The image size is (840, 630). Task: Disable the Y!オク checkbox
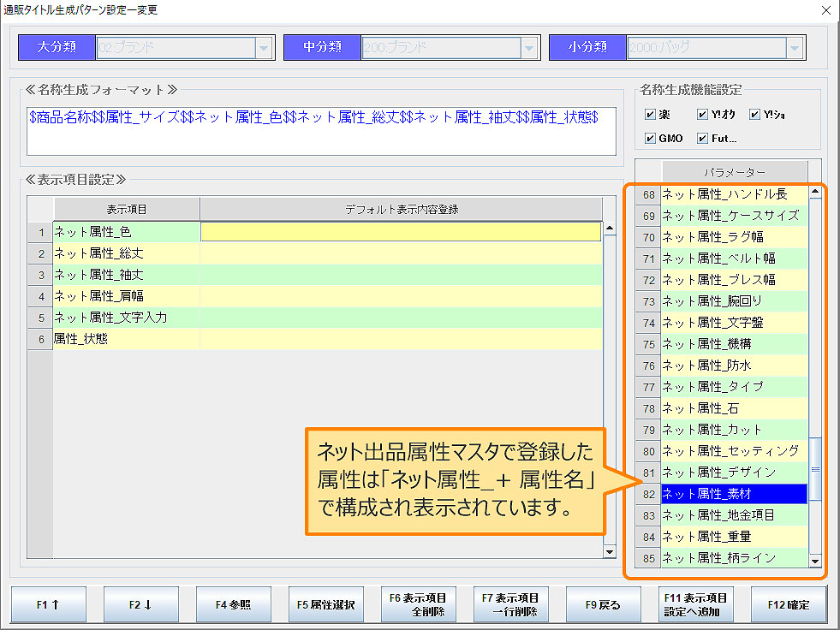coord(702,112)
